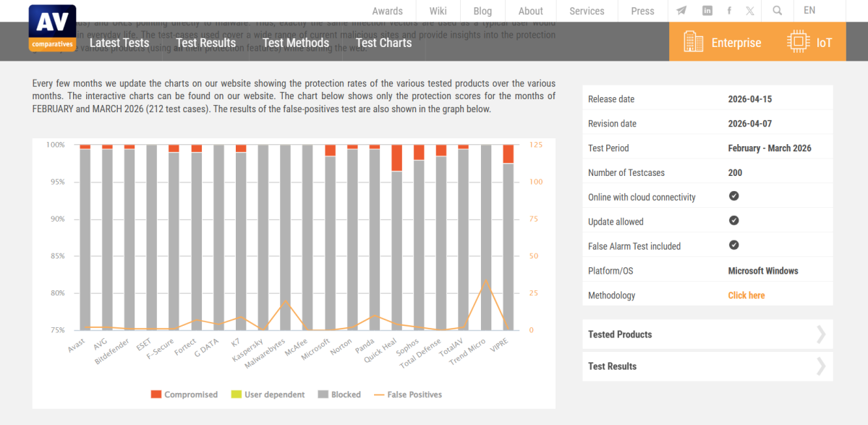
Task: Open the Awards link in the top bar
Action: [387, 11]
